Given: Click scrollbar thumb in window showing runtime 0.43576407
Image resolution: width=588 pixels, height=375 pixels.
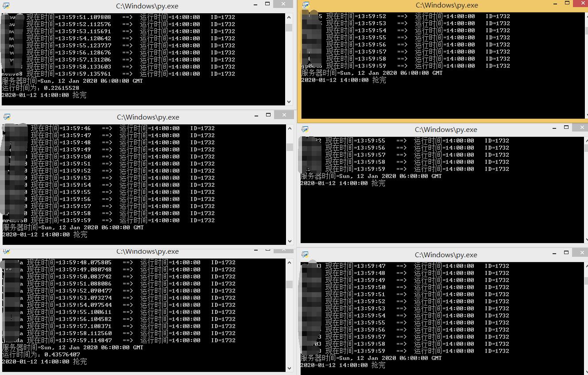Looking at the screenshot, I should point(289,284).
